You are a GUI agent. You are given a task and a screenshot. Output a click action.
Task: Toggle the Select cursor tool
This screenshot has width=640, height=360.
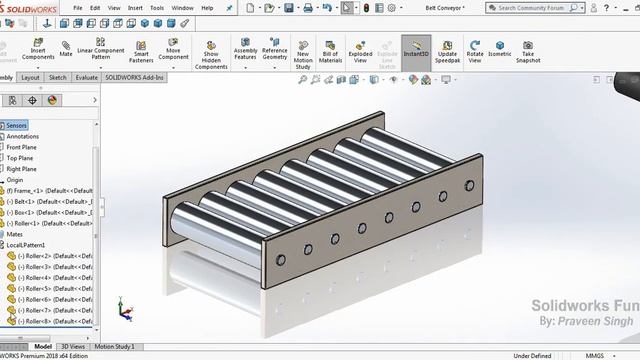pyautogui.click(x=347, y=8)
